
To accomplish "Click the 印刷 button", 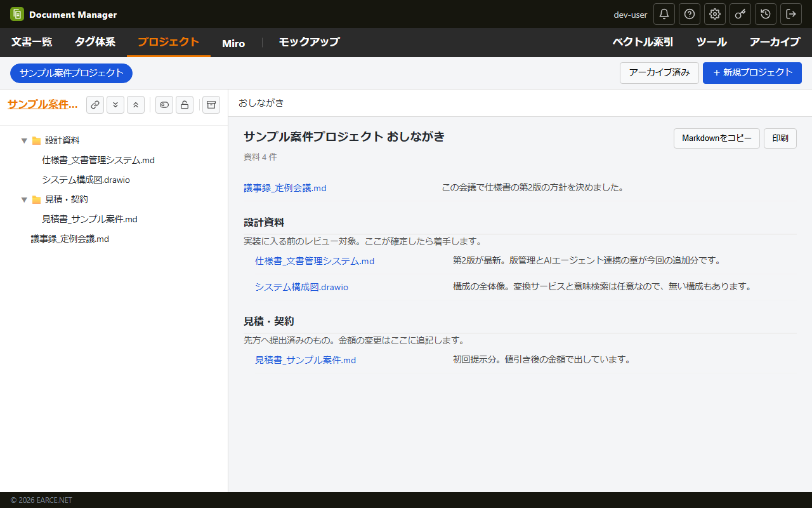I will [x=780, y=138].
